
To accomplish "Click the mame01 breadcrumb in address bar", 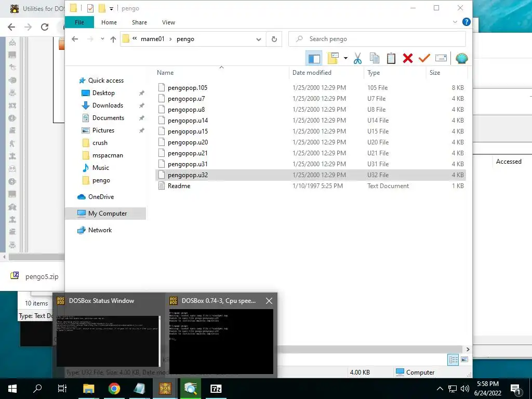I will pyautogui.click(x=152, y=39).
